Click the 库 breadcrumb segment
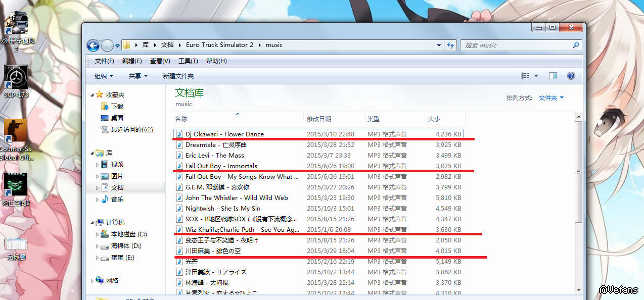 [x=146, y=44]
